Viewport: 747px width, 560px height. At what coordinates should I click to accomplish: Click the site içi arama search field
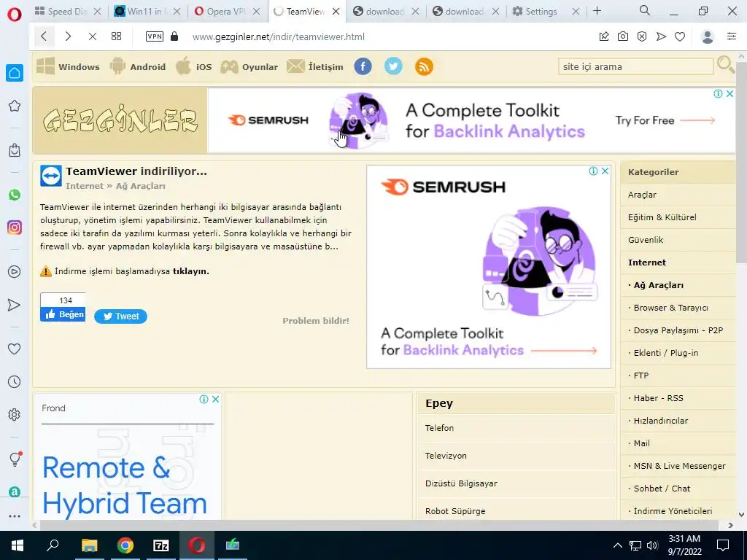point(635,66)
